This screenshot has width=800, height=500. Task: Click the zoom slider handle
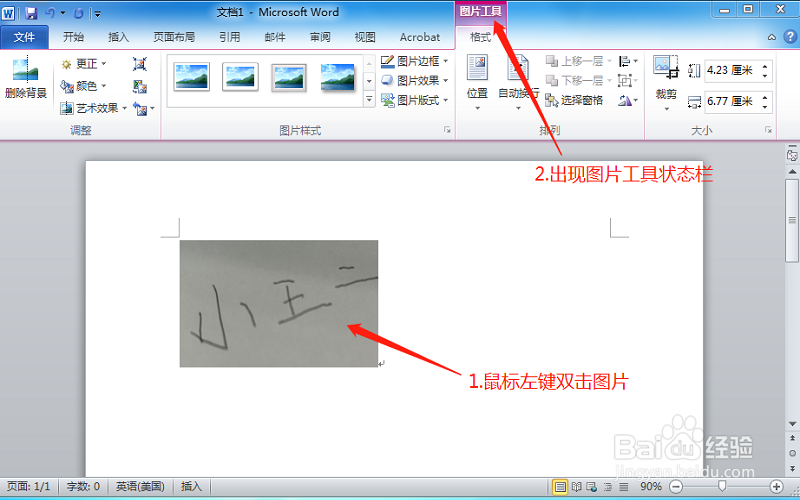(722, 487)
